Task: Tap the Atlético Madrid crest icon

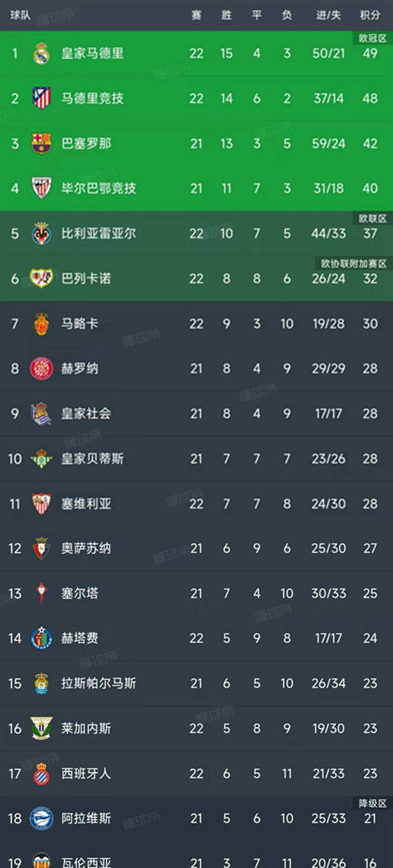Action: coord(41,98)
